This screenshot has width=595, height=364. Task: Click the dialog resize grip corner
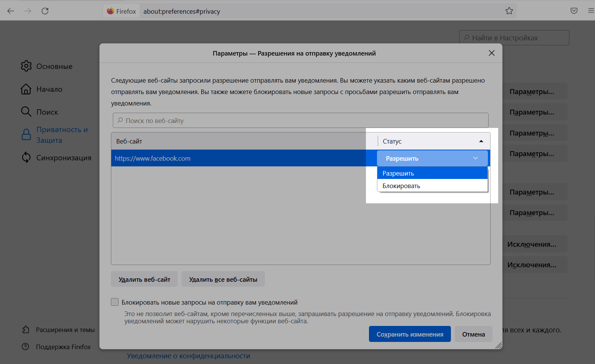[x=498, y=345]
